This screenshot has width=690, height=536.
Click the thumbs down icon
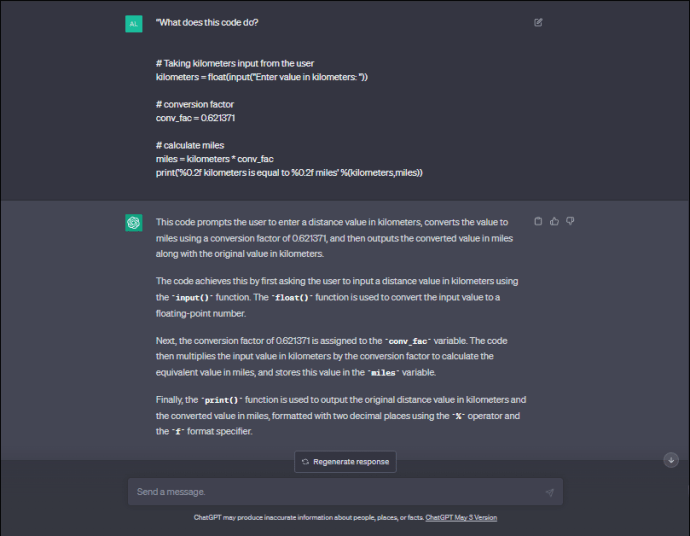coord(570,221)
